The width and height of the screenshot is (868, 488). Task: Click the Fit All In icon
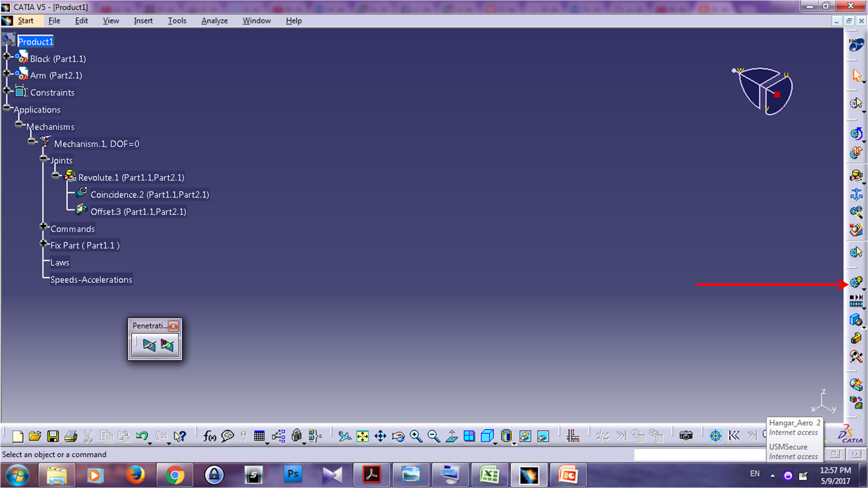tap(362, 435)
